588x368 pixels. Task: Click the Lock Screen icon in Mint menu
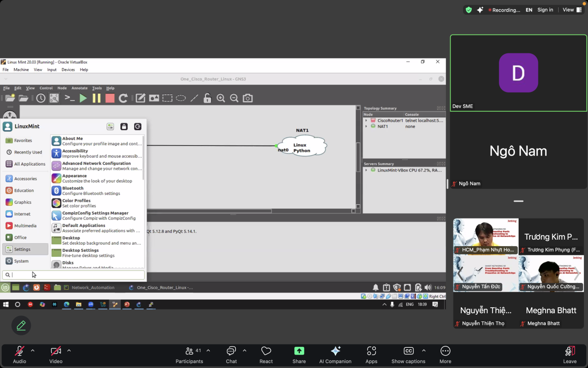click(x=124, y=126)
